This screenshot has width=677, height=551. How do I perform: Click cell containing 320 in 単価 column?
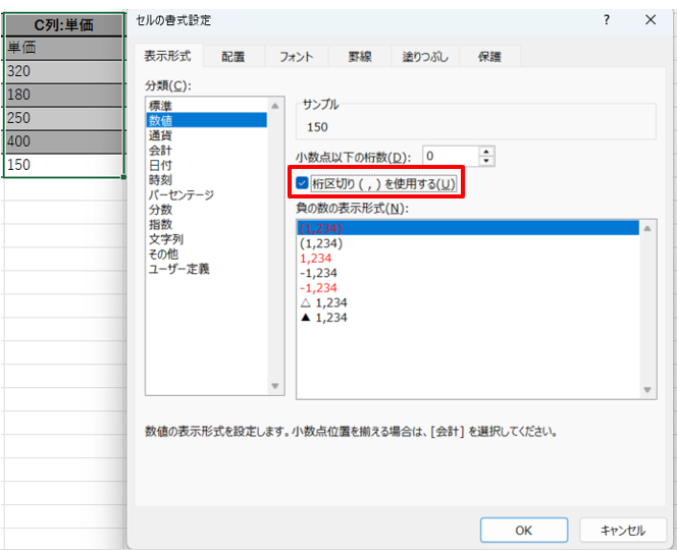(64, 72)
